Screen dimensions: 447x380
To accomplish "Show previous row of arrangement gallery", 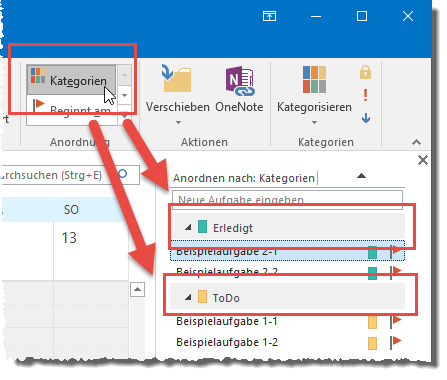I will click(x=124, y=74).
